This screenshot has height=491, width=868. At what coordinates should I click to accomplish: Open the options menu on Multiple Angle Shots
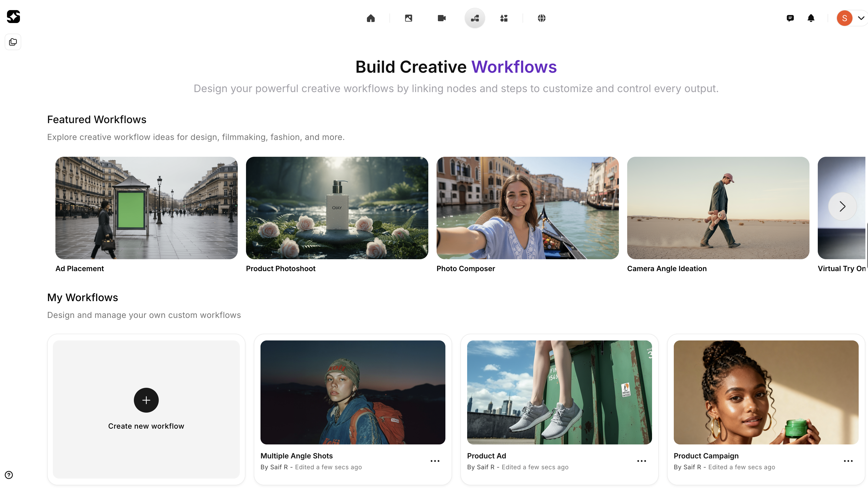[435, 461]
